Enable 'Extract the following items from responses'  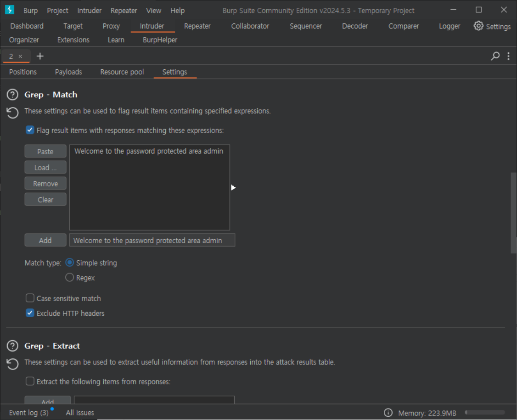point(30,381)
